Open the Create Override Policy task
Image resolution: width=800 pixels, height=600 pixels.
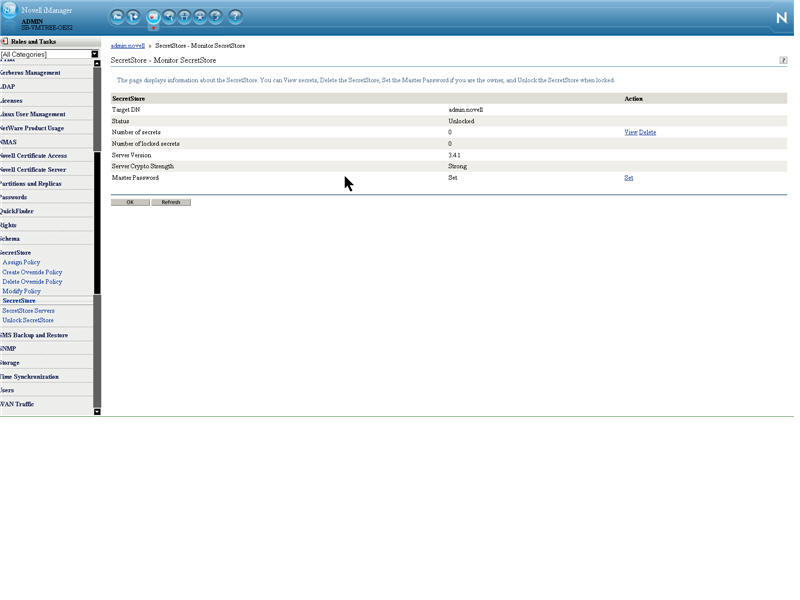point(32,272)
